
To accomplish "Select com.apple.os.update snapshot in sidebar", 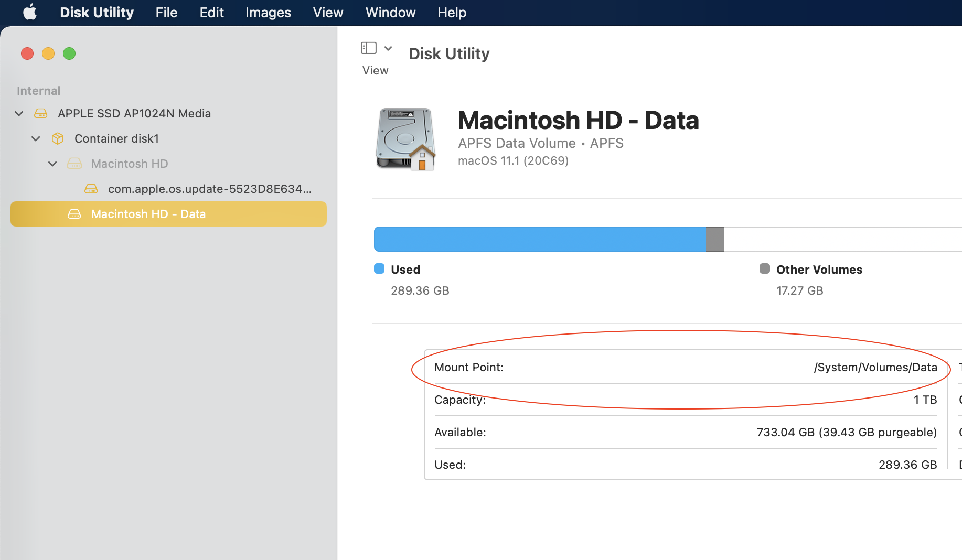I will pos(209,189).
